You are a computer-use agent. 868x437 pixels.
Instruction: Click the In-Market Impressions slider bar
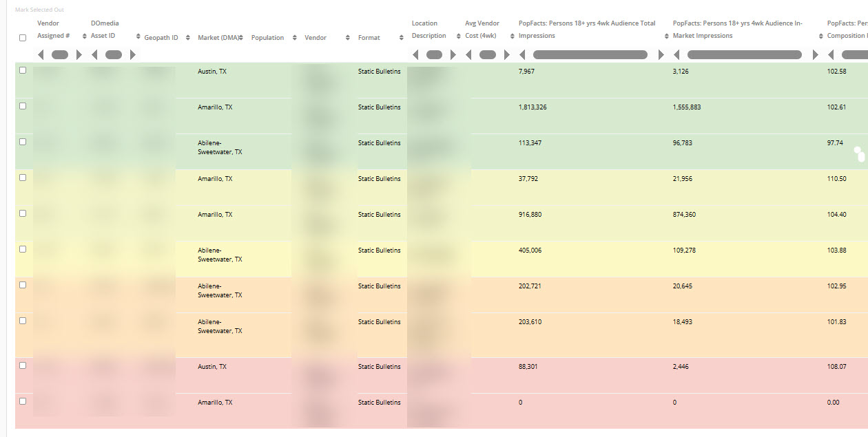coord(744,54)
